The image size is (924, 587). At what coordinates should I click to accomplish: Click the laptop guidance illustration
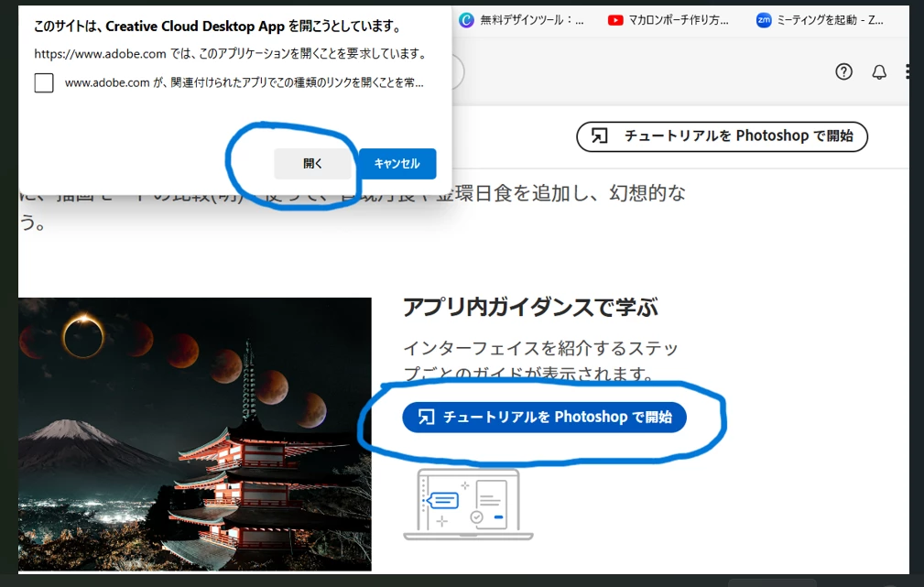pyautogui.click(x=469, y=505)
